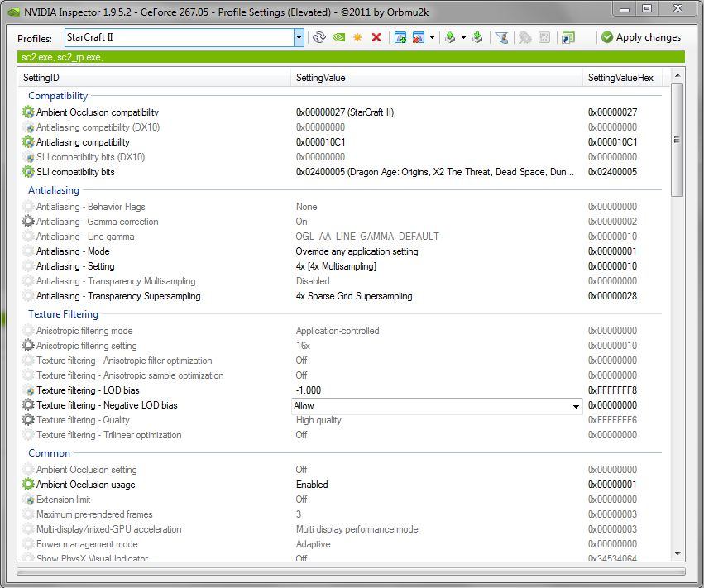704x588 pixels.
Task: Select Anisotropic filtering mode row
Action: coord(341,331)
